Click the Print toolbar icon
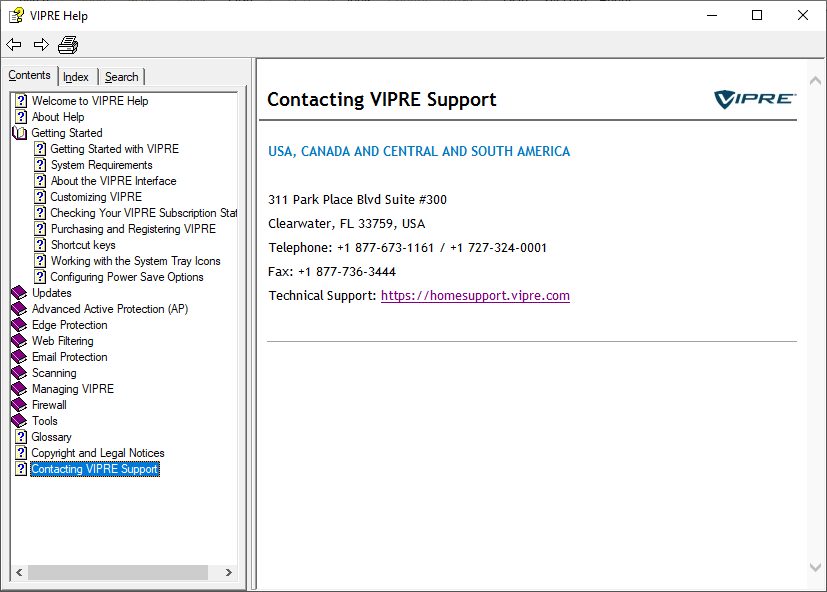The width and height of the screenshot is (827, 592). coord(68,45)
